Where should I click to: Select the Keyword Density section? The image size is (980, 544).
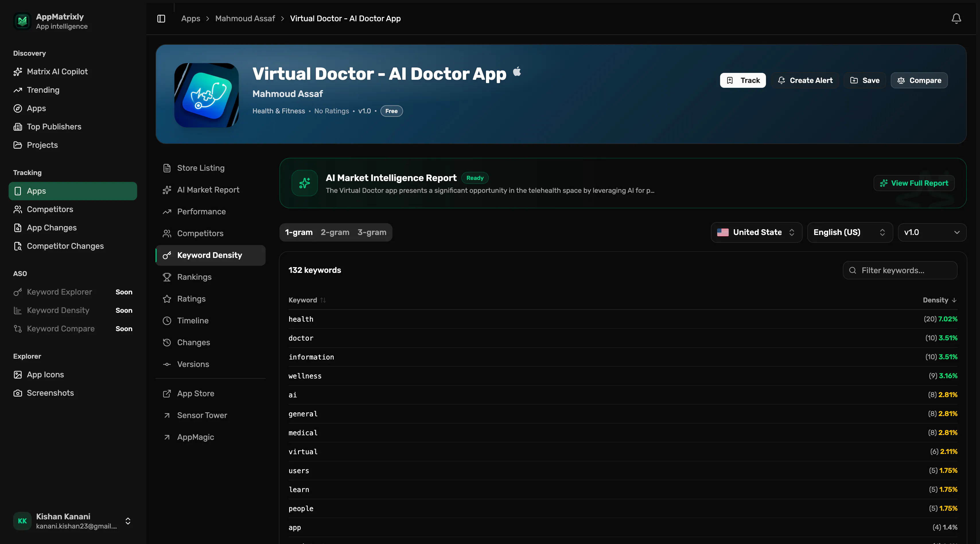(210, 255)
